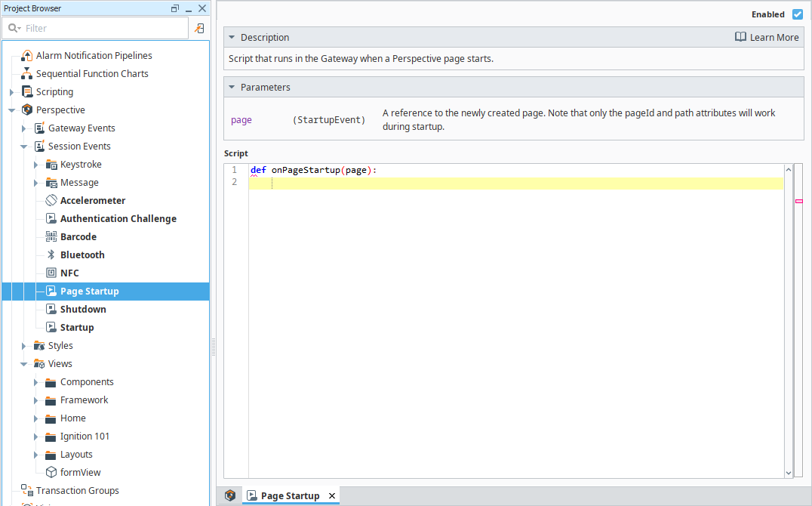
Task: Click the '(StartupEvent)' parameter type text
Action: [329, 120]
